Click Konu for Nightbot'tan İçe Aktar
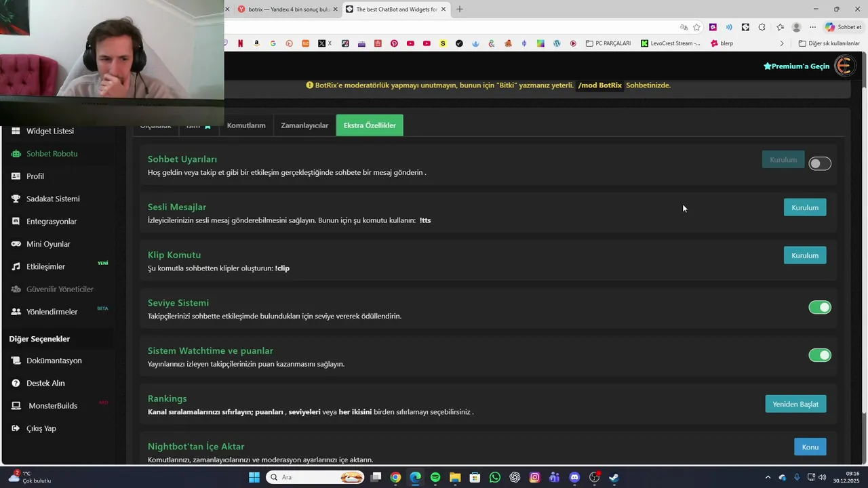868x488 pixels. [810, 447]
